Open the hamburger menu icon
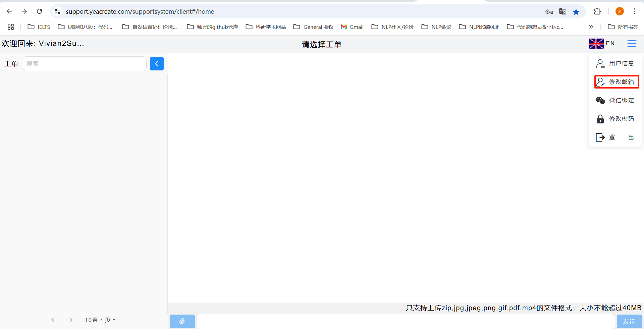The image size is (644, 329). pos(632,44)
